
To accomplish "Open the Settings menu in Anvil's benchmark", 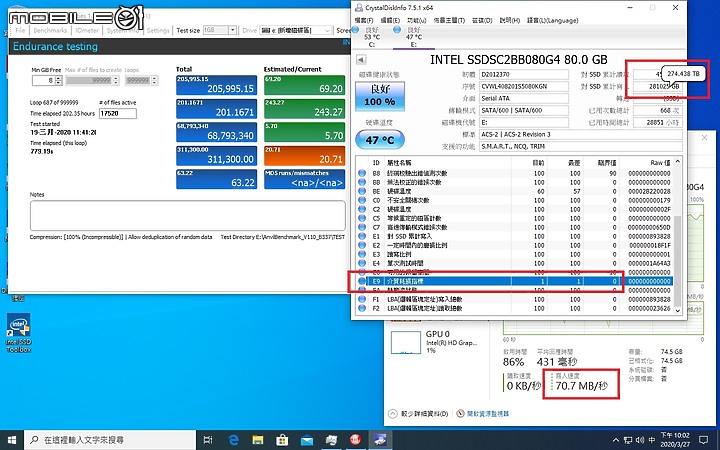I will click(x=158, y=30).
